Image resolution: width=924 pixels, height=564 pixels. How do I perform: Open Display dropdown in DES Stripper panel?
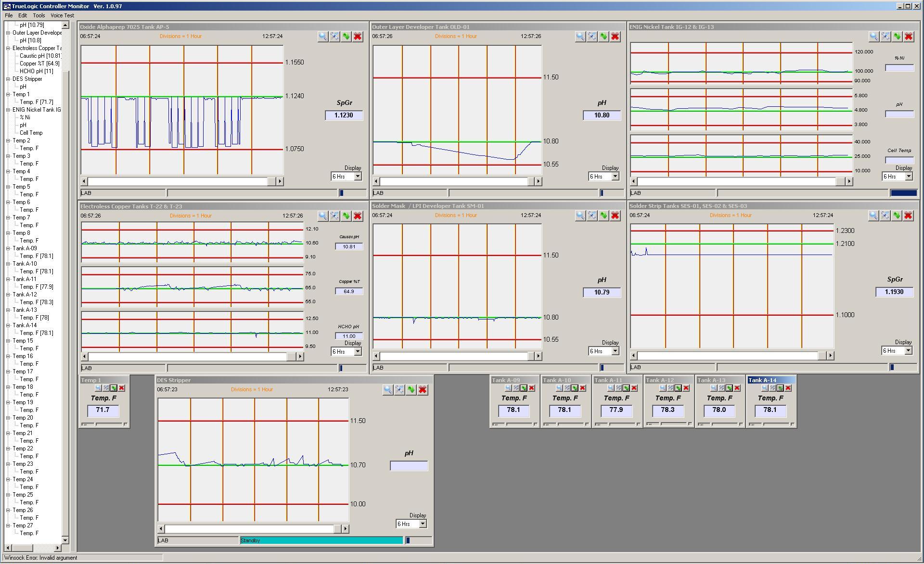(x=423, y=524)
